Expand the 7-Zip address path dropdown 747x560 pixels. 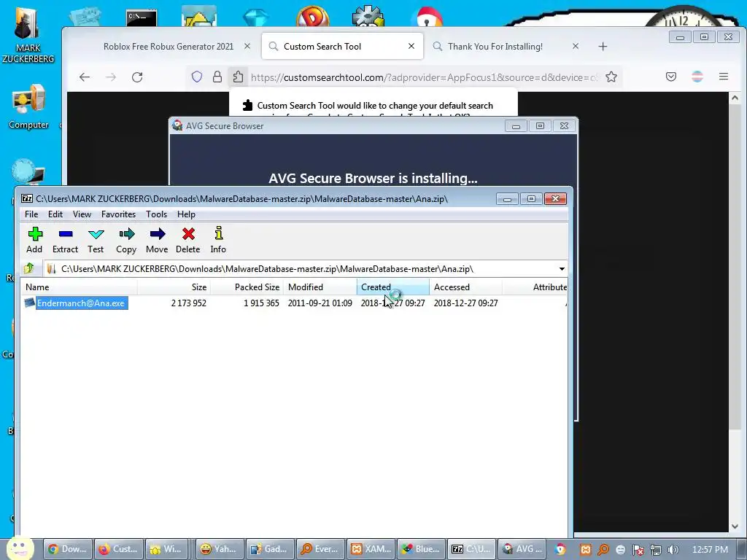pos(562,269)
